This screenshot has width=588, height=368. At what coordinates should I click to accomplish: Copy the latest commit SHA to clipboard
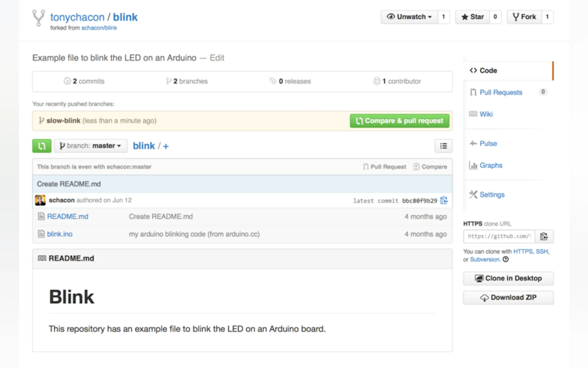point(444,200)
